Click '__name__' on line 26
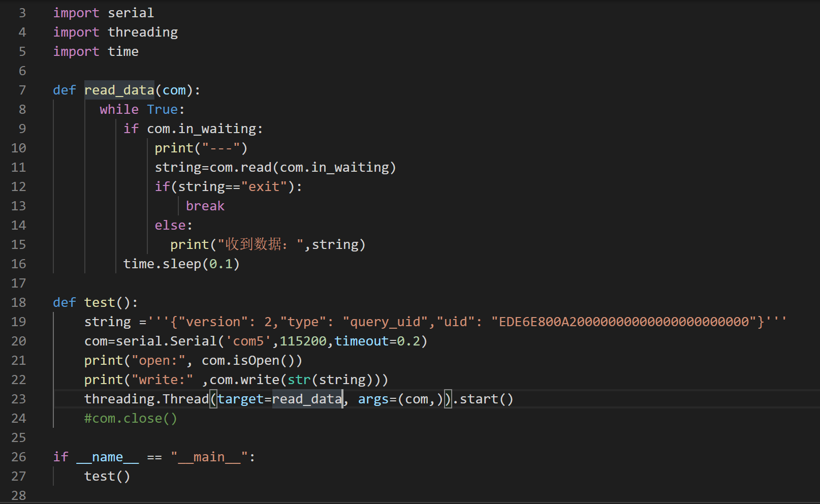820x504 pixels. 108,457
